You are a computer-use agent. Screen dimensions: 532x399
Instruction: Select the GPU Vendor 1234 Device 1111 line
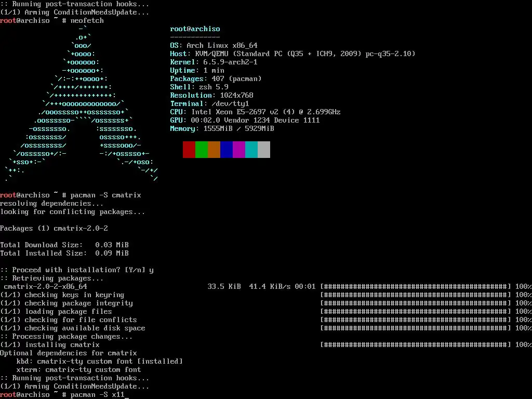tap(245, 120)
